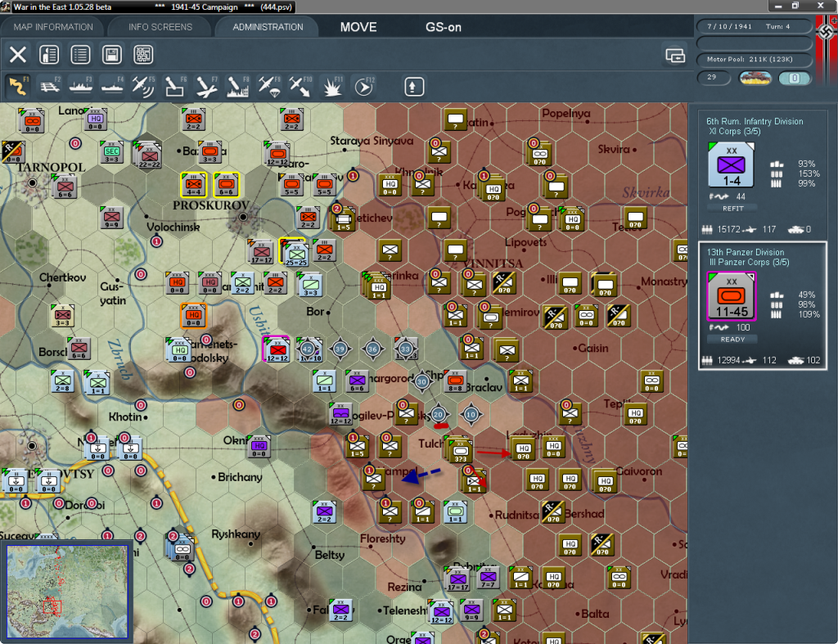Open the person report icon

point(49,55)
